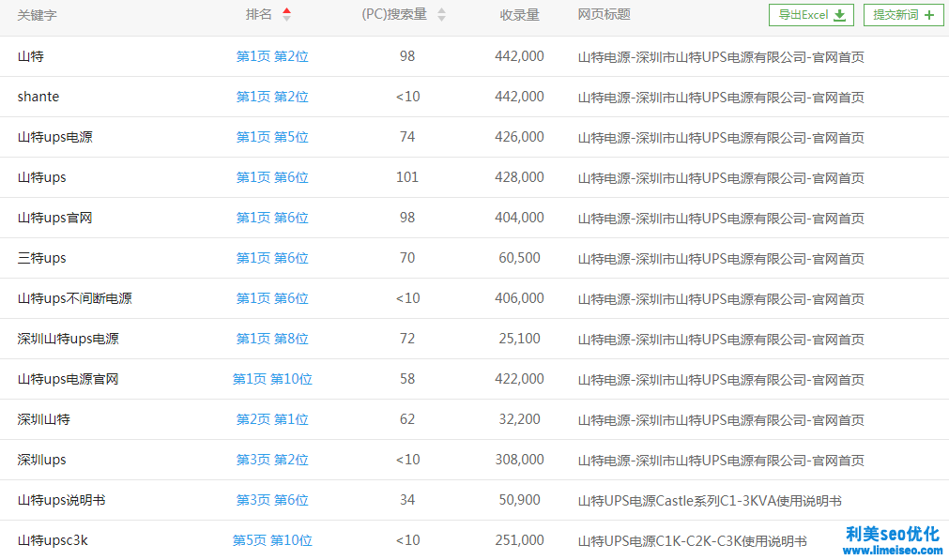Open ranking link in the 山特ups row
949x560 pixels.
[x=272, y=177]
